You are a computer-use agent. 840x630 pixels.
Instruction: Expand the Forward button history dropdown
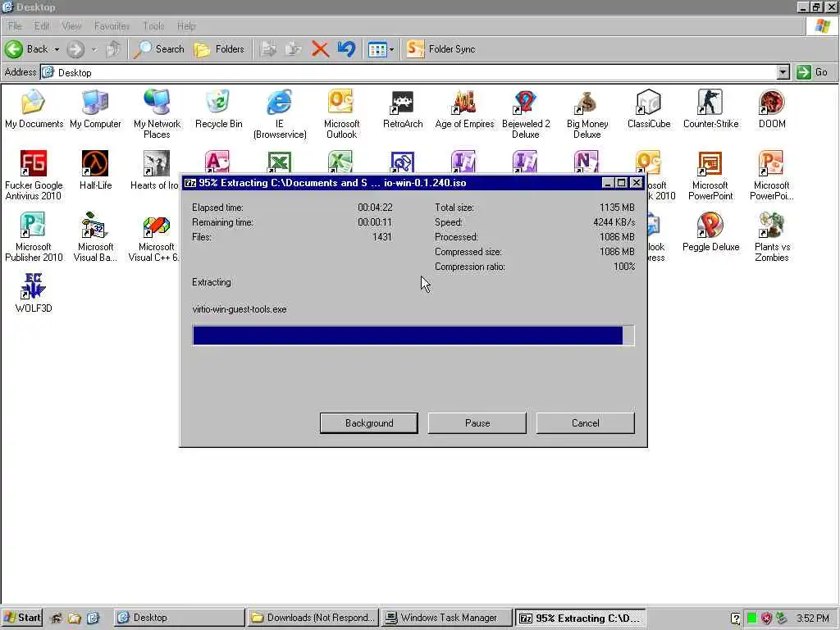[94, 49]
